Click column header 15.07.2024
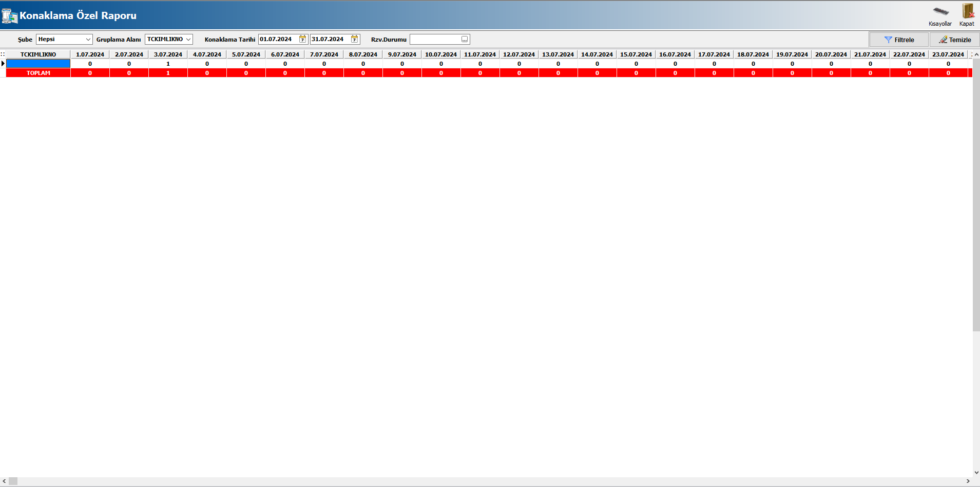Screen dimensions: 980x487 pyautogui.click(x=636, y=54)
